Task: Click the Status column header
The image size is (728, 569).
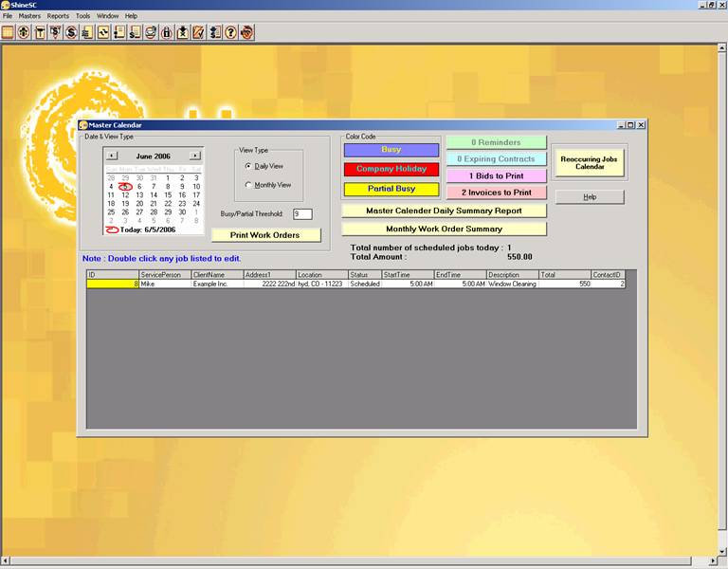Action: 365,274
